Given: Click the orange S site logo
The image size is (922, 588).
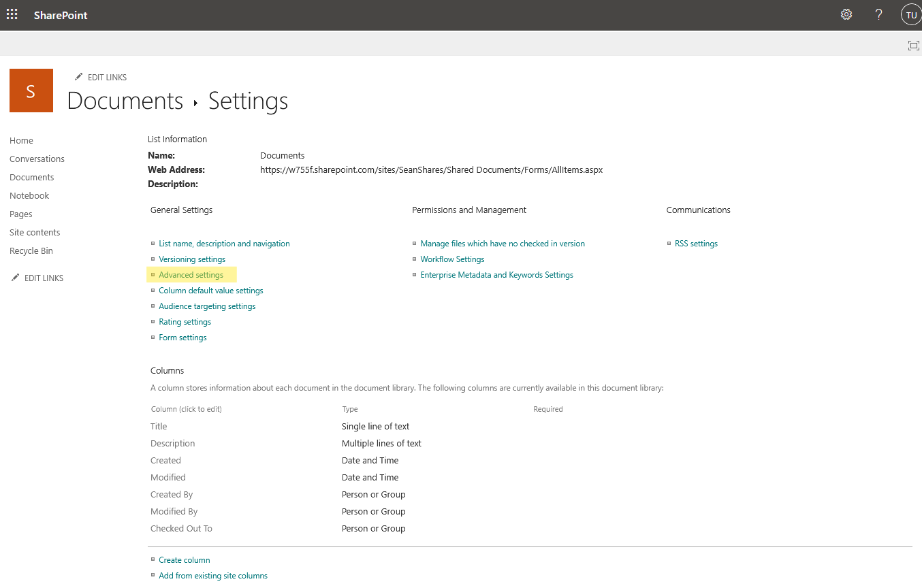Looking at the screenshot, I should [x=31, y=90].
